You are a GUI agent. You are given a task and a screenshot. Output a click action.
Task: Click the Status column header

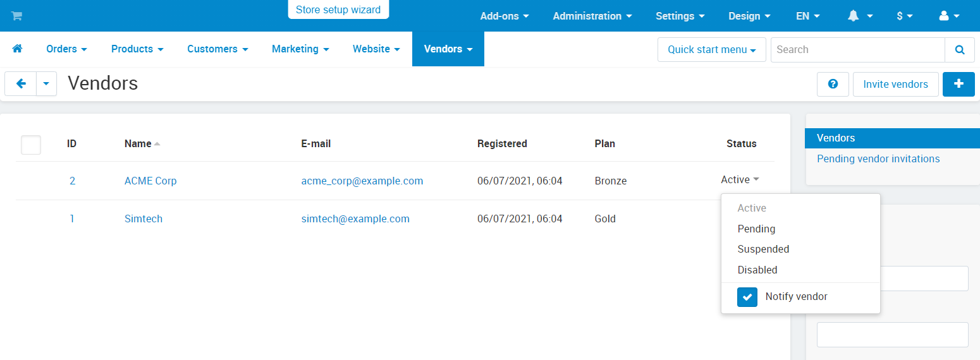742,143
